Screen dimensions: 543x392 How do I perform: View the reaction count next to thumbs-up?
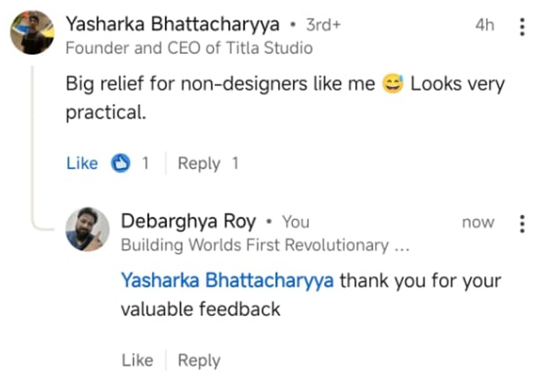[145, 164]
